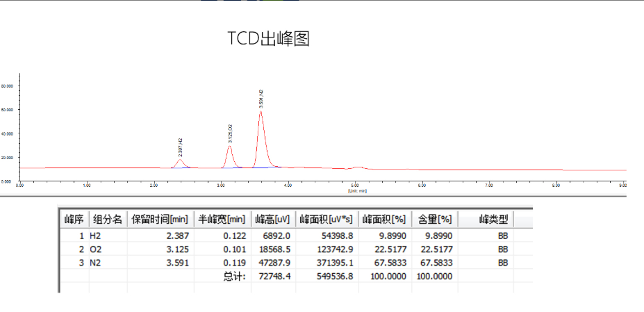Click the 总计 total row label
Viewport: 644px width, 312px height.
[233, 276]
